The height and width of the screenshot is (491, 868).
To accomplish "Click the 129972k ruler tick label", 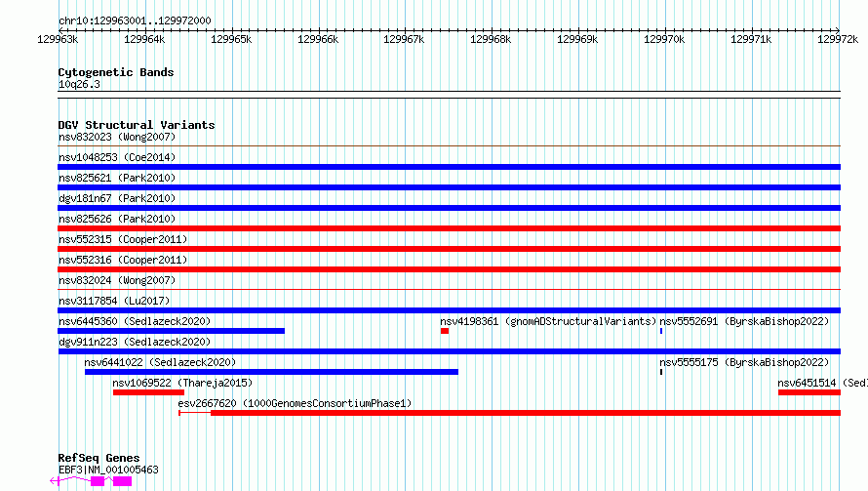I will click(x=838, y=39).
